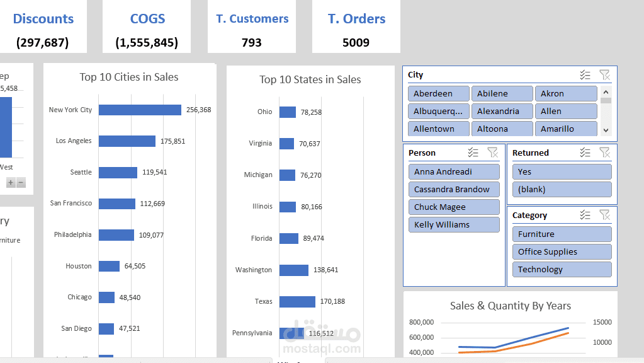
Task: Filter by Akron in the City slicer
Action: (566, 94)
